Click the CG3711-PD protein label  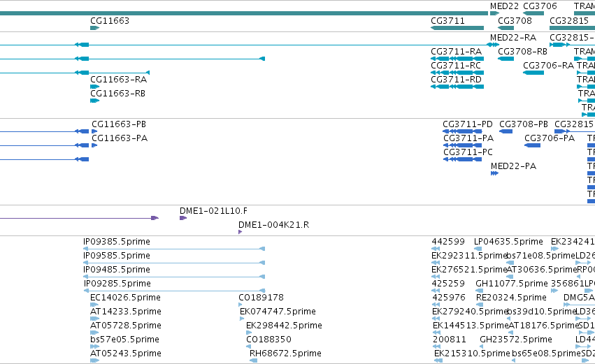(x=468, y=124)
